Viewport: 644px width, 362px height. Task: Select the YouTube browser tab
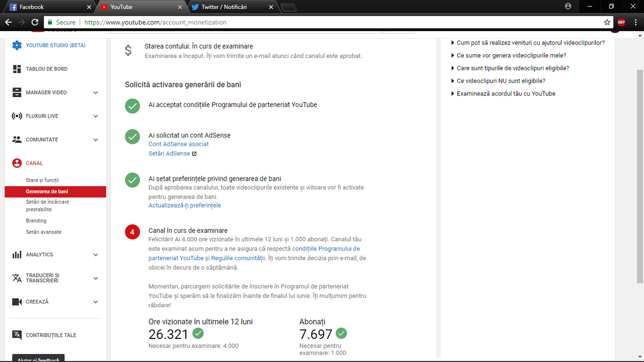pyautogui.click(x=141, y=7)
